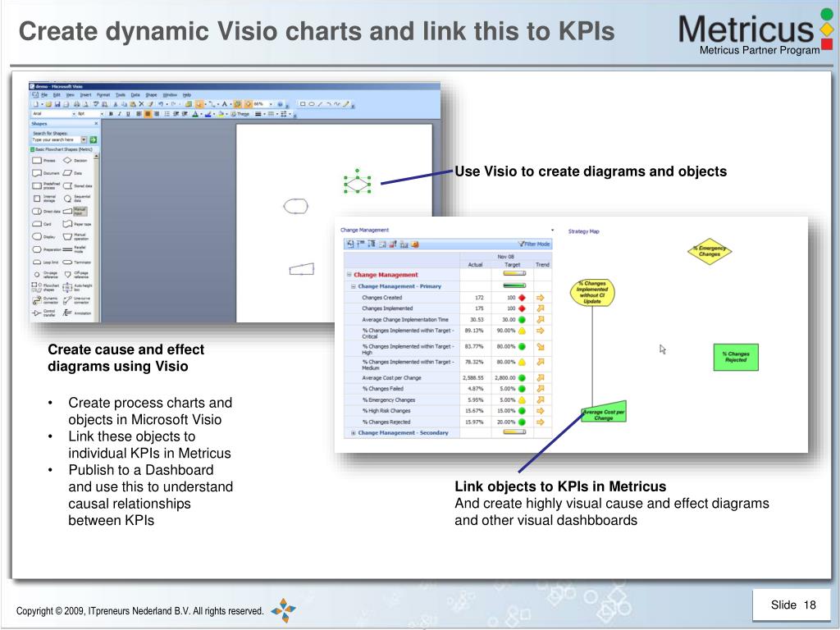The width and height of the screenshot is (840, 630).
Task: Open the Format menu in Visio
Action: (103, 95)
